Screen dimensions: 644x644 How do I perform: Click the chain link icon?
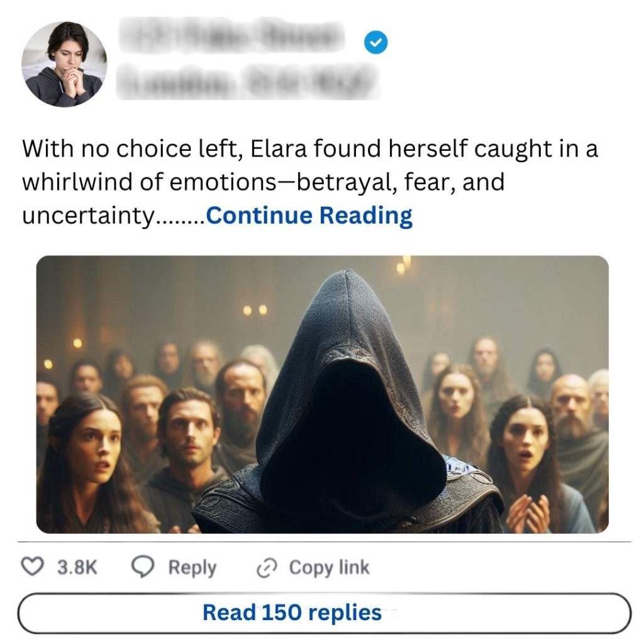pos(267,568)
